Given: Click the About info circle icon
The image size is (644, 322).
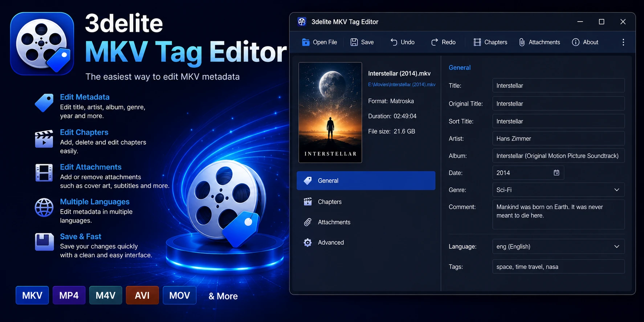Looking at the screenshot, I should (x=576, y=42).
